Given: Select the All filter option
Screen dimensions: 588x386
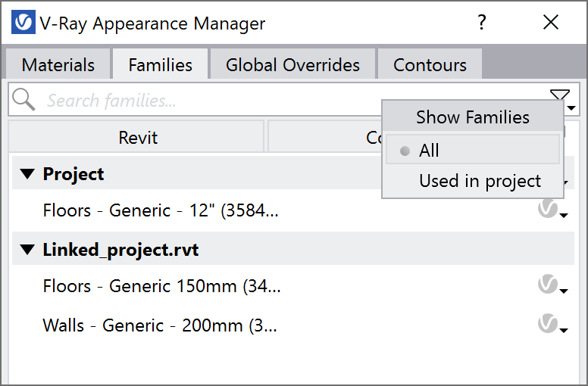Looking at the screenshot, I should 473,150.
